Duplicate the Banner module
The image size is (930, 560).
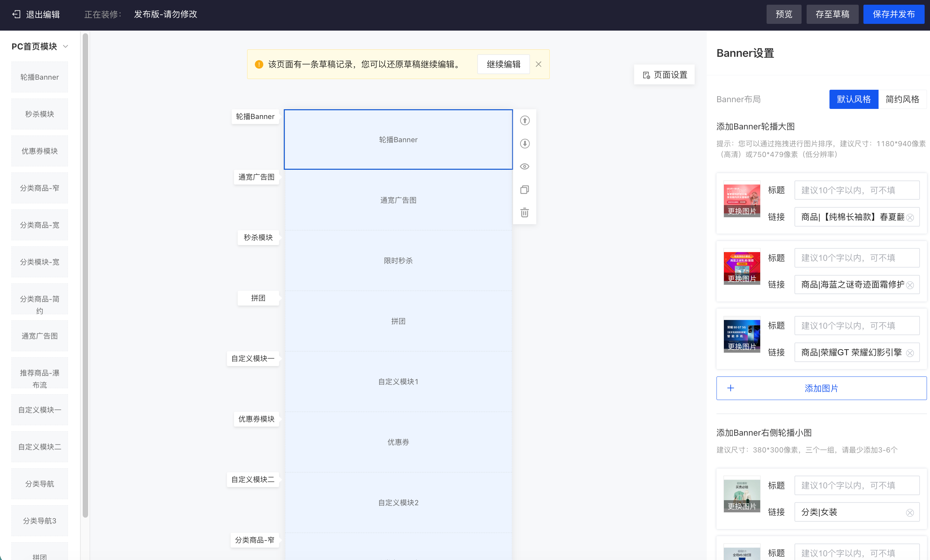pos(525,190)
